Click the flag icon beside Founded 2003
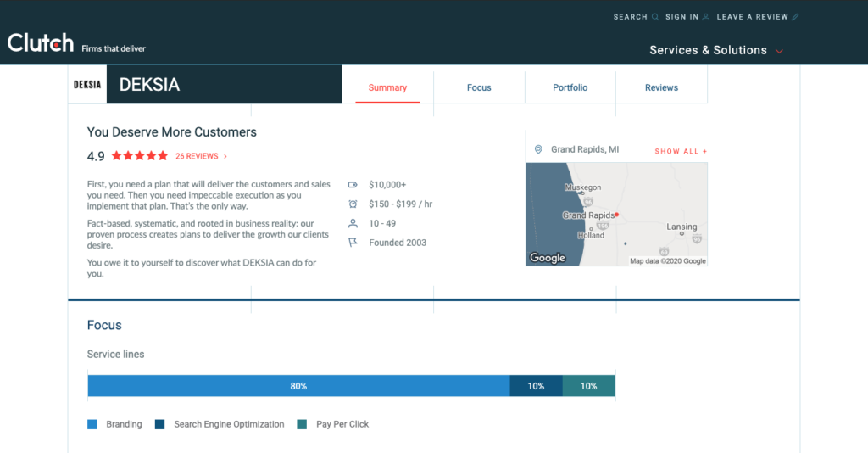This screenshot has width=868, height=453. pyautogui.click(x=353, y=243)
